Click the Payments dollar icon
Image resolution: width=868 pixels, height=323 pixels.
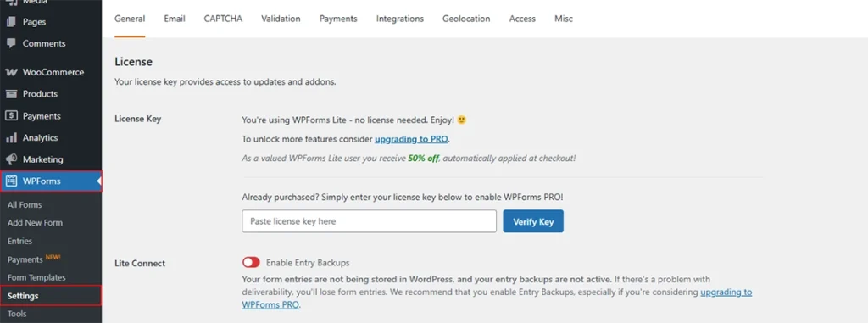[11, 116]
